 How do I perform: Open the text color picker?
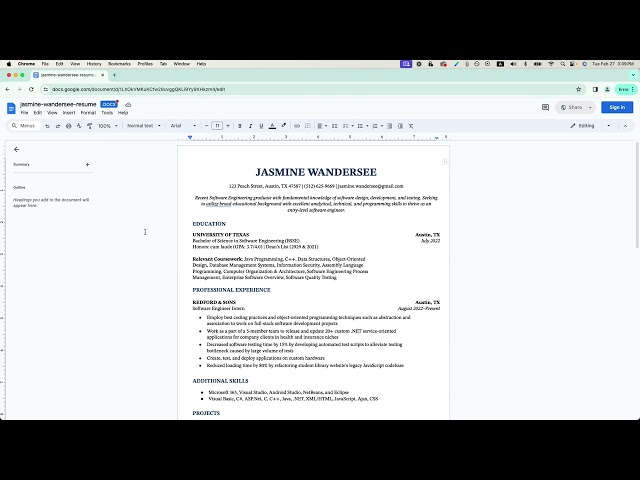click(x=272, y=126)
